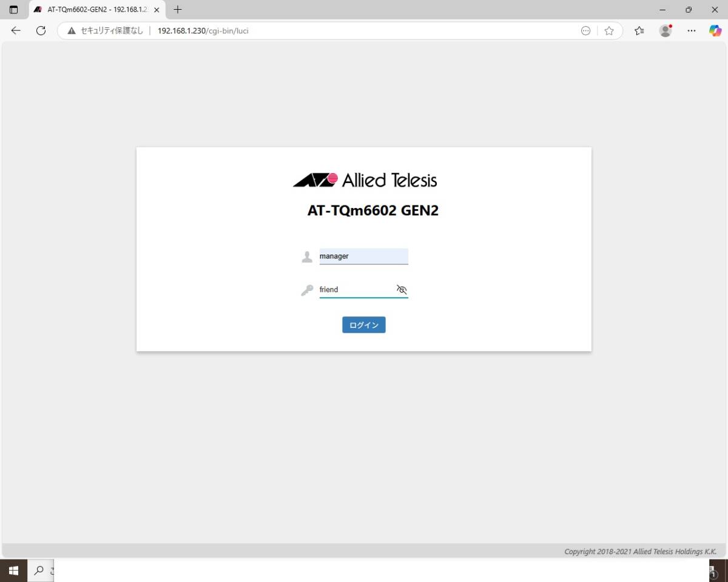Close the AT-TQm6602-GEN2 tab
The height and width of the screenshot is (582, 728).
(x=157, y=10)
